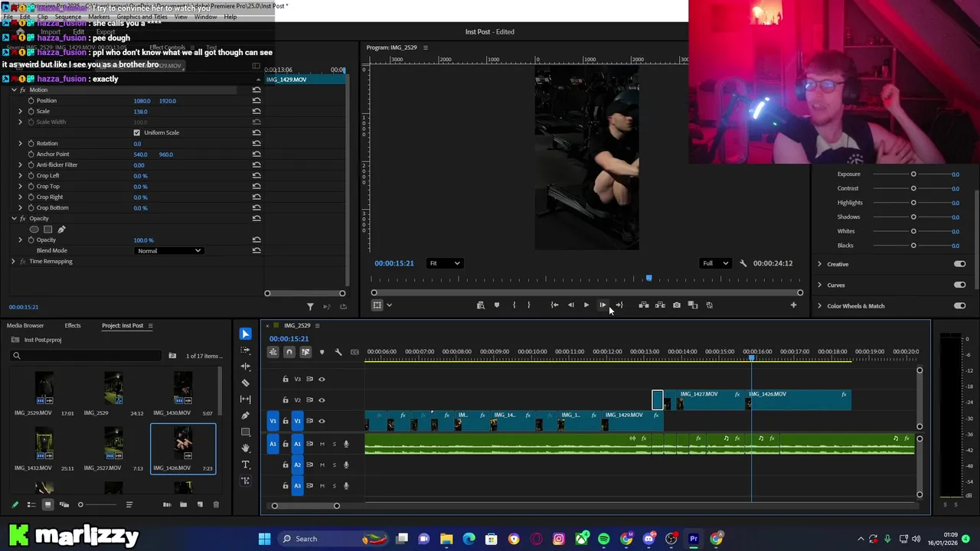Click Play in Program monitor
The width and height of the screenshot is (980, 551).
[x=586, y=305]
